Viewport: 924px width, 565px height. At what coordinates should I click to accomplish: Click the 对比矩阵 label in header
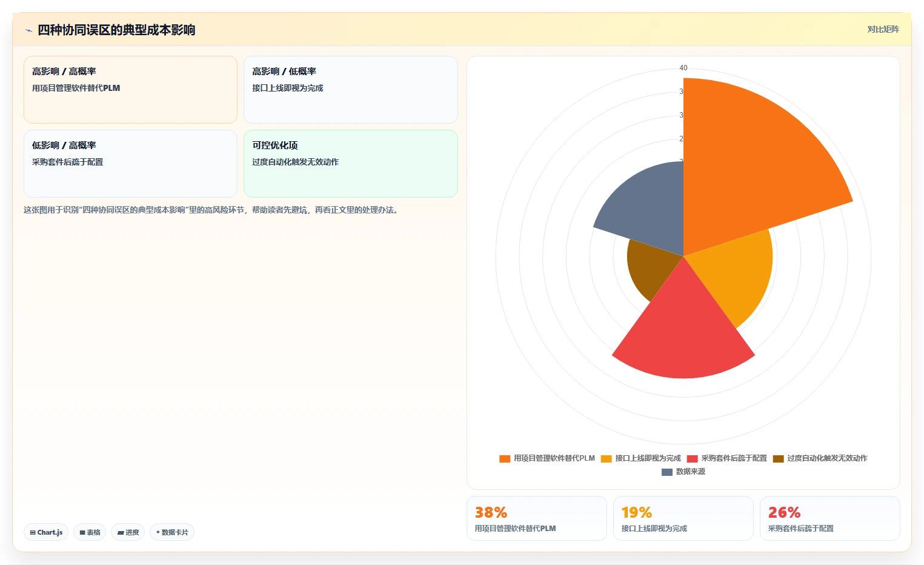[883, 29]
